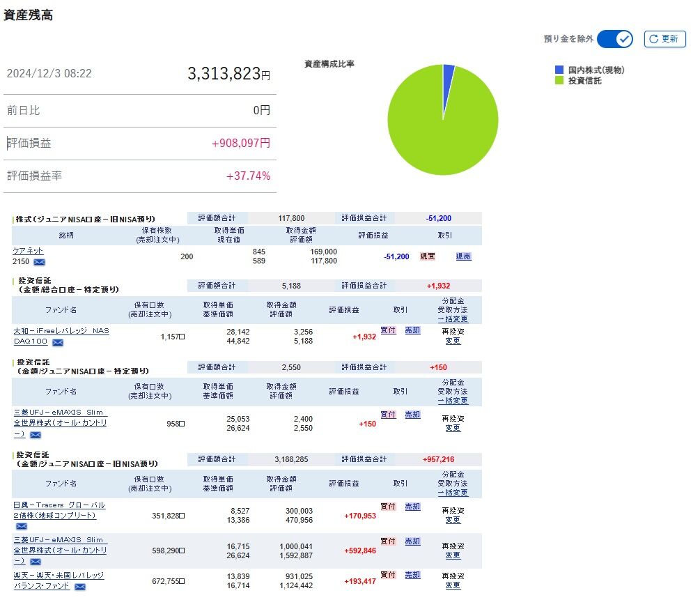This screenshot has width=700, height=600.
Task: Click 一括変更 in ジュニアNISA 特定預り header
Action: (x=453, y=401)
